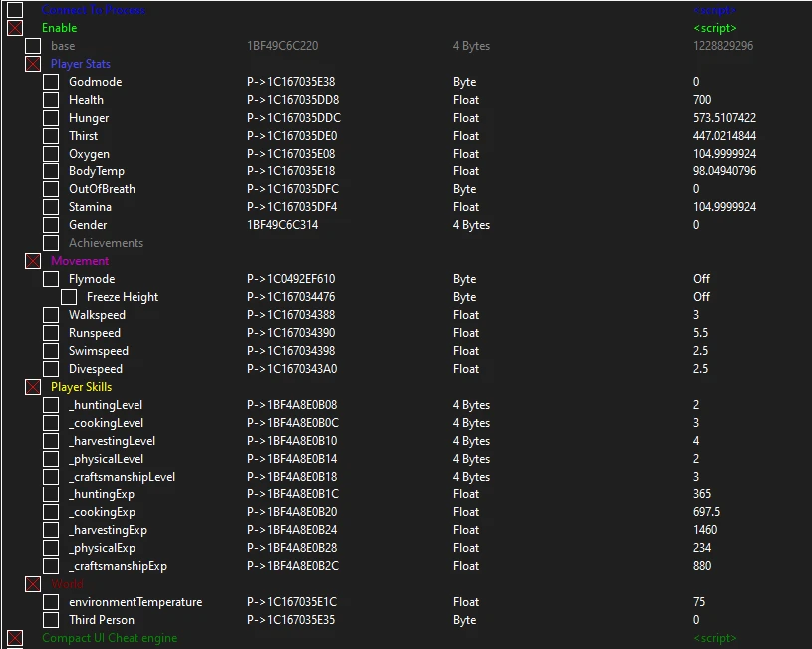Collapse the Player Skills group checkbox

click(x=33, y=387)
